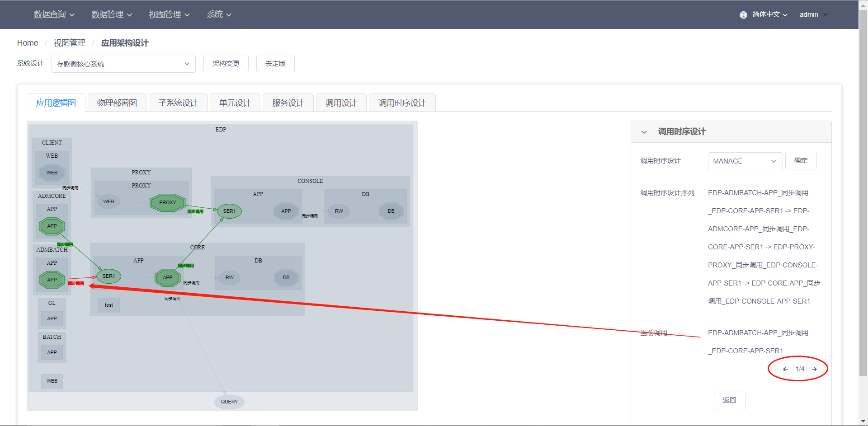868x426 pixels.
Task: Collapse the 调用时序设计 panel
Action: [644, 132]
